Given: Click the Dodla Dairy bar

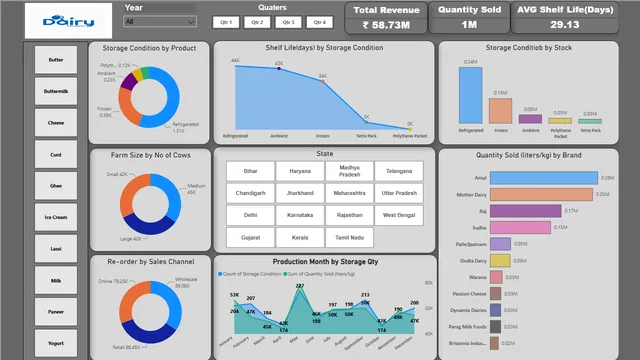Looking at the screenshot, I should (x=500, y=260).
